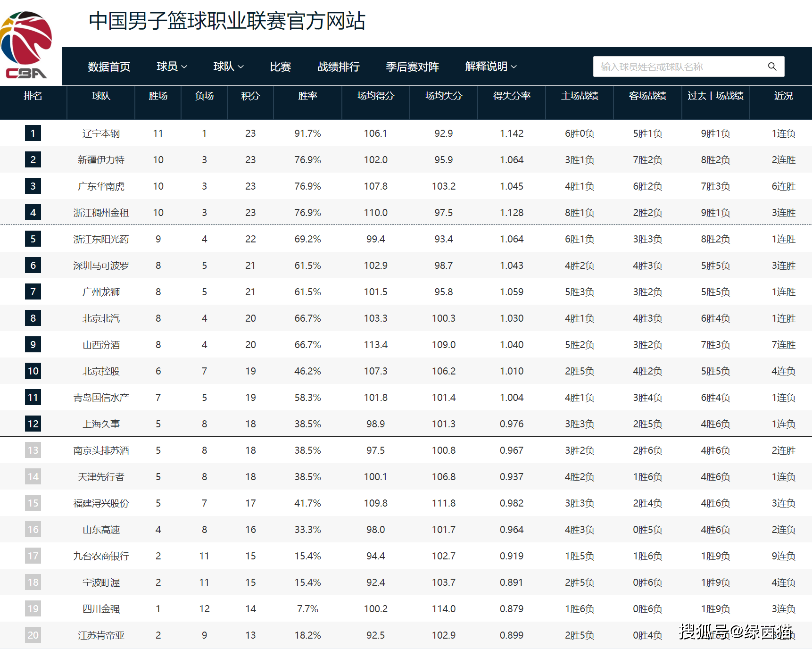The height and width of the screenshot is (649, 812).
Task: Open team 北京控股
Action: [x=101, y=371]
